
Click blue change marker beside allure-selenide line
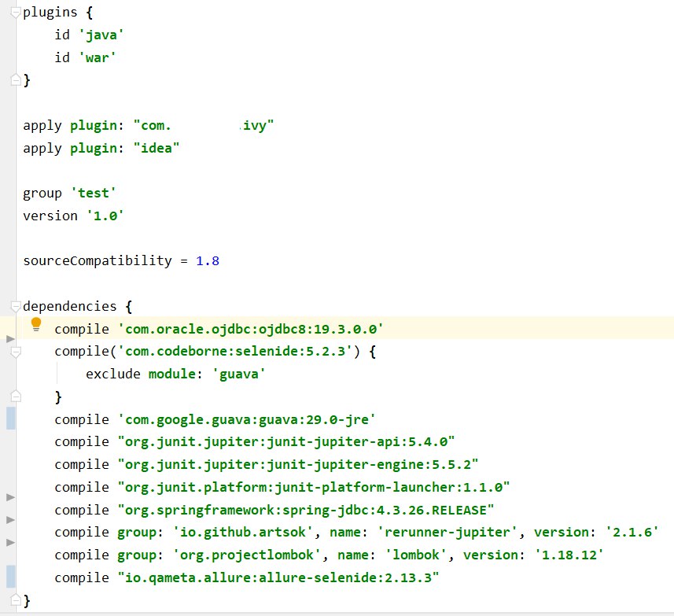click(x=11, y=577)
